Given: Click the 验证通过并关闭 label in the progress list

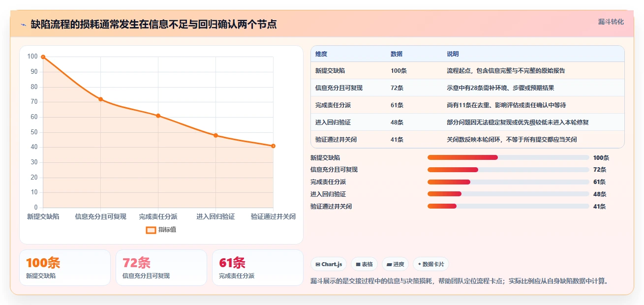Looking at the screenshot, I should pyautogui.click(x=331, y=206).
